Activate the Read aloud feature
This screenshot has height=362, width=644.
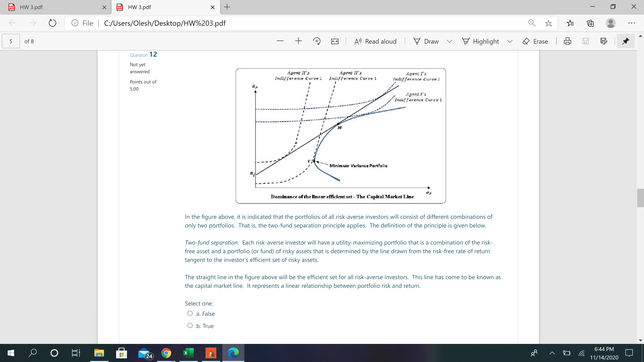tap(375, 41)
